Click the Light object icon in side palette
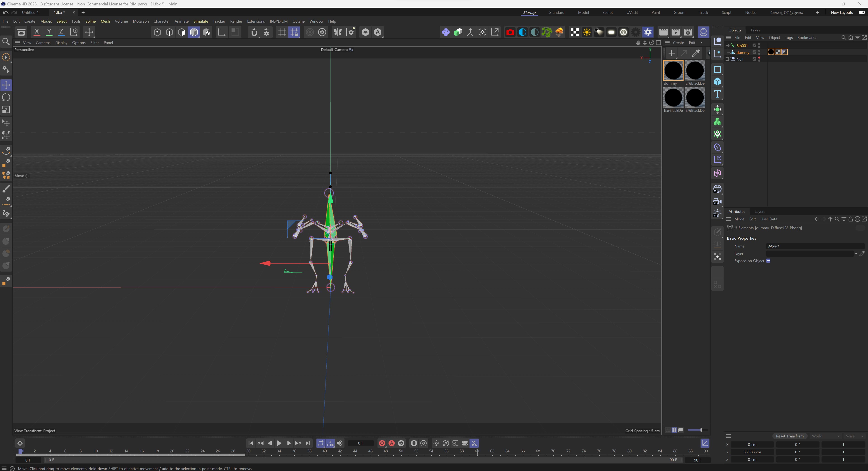The width and height of the screenshot is (868, 471). [x=717, y=214]
